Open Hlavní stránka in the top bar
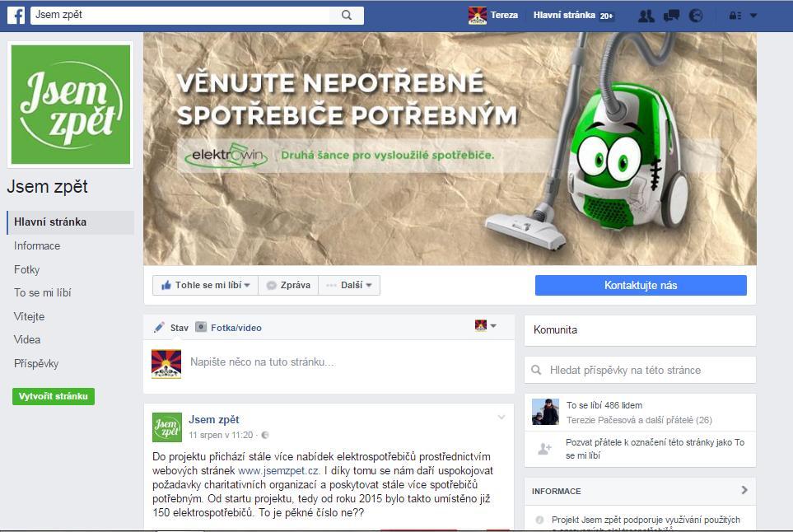793x532 pixels. coord(564,15)
